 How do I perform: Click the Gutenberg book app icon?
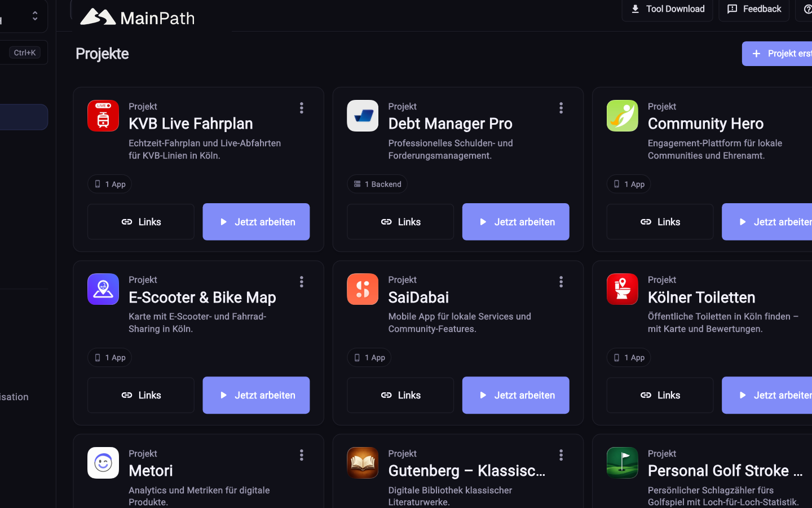pos(363,463)
